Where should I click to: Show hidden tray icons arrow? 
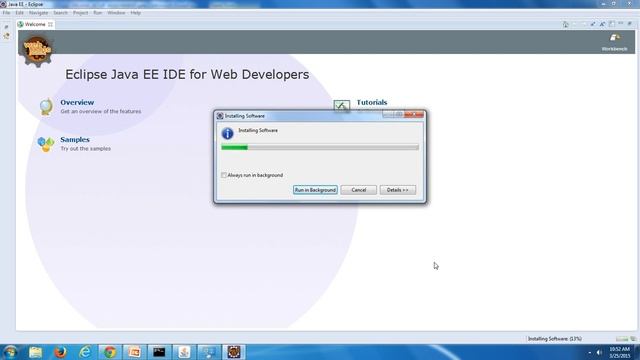click(589, 353)
